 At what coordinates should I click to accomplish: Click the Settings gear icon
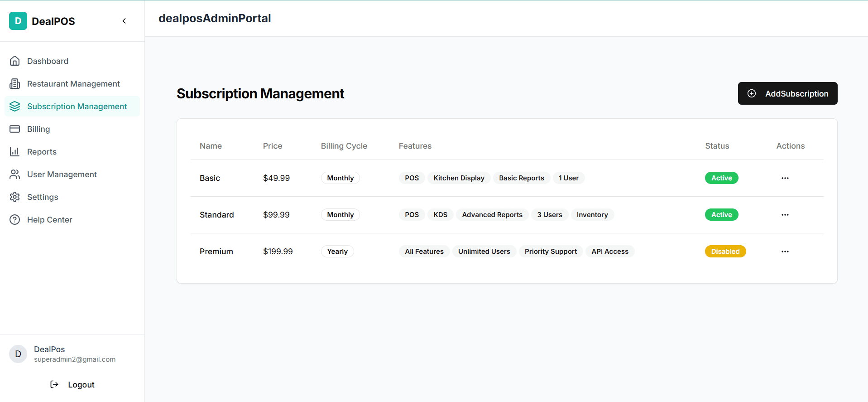(x=15, y=197)
